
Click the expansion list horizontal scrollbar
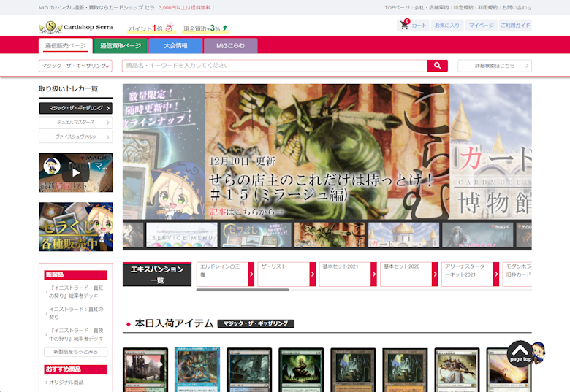click(x=243, y=290)
